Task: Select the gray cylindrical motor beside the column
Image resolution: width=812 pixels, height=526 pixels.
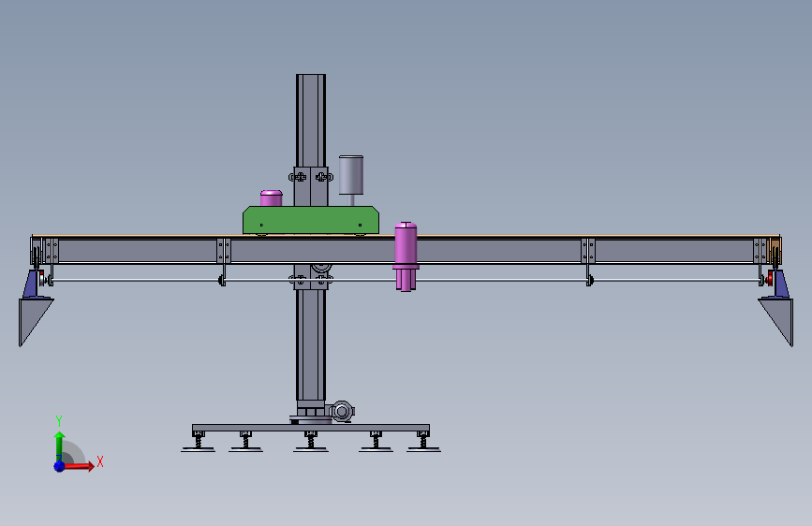Action: point(351,175)
